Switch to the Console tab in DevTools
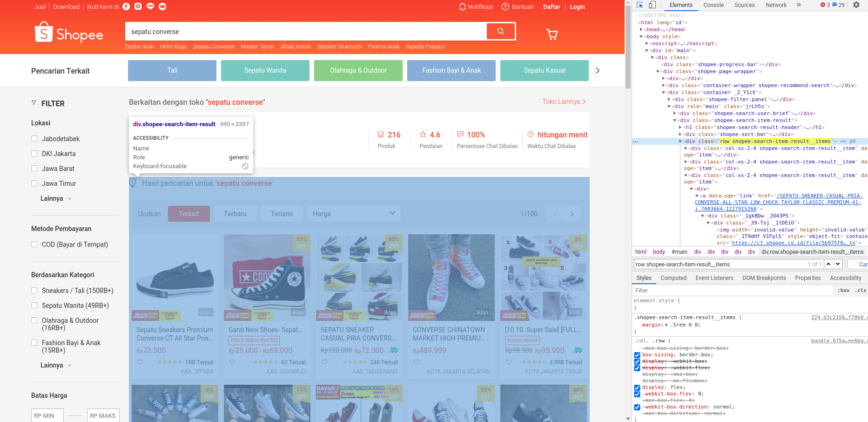 click(713, 5)
